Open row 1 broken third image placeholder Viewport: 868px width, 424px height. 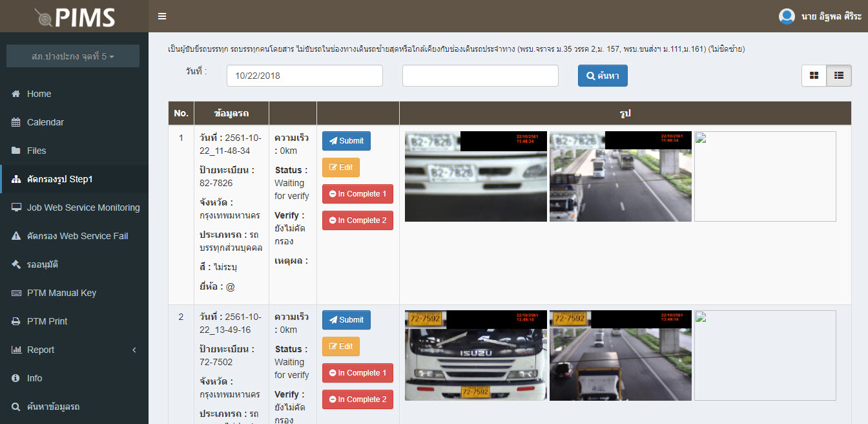765,176
